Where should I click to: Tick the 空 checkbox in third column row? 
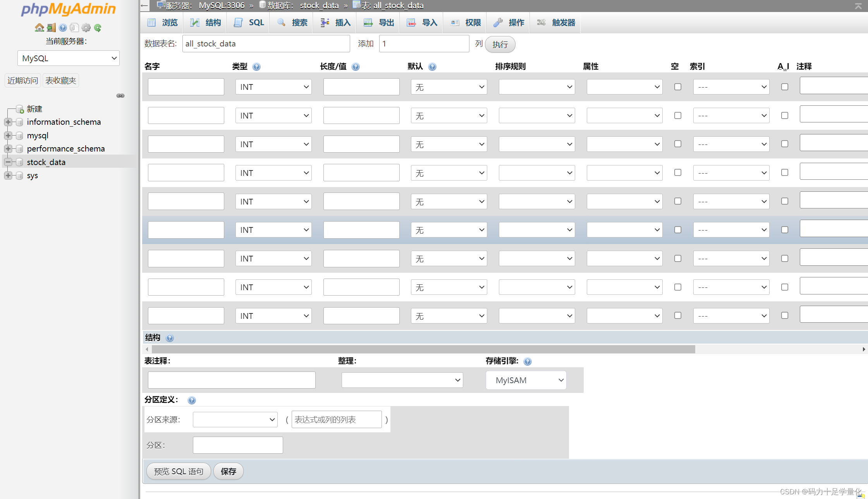coord(678,144)
